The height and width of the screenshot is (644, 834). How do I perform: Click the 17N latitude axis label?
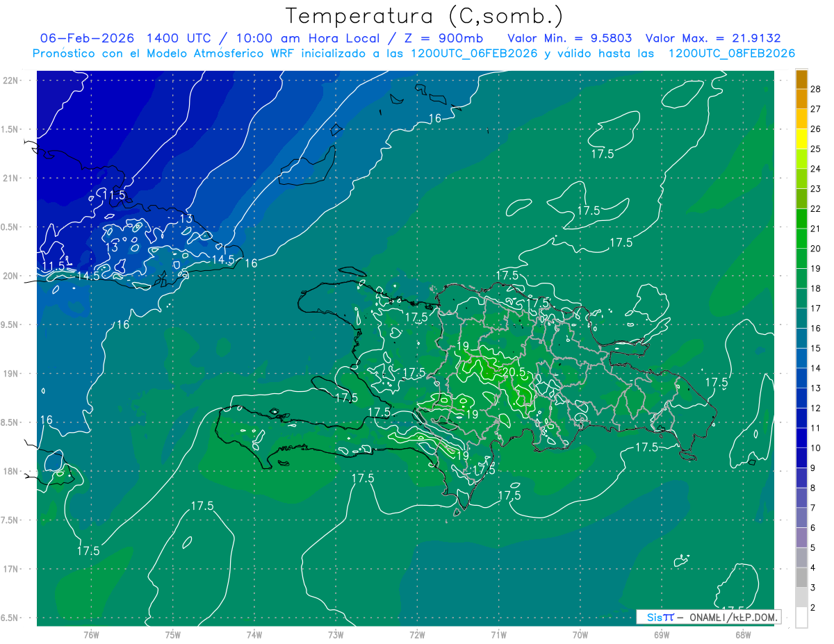tap(10, 569)
